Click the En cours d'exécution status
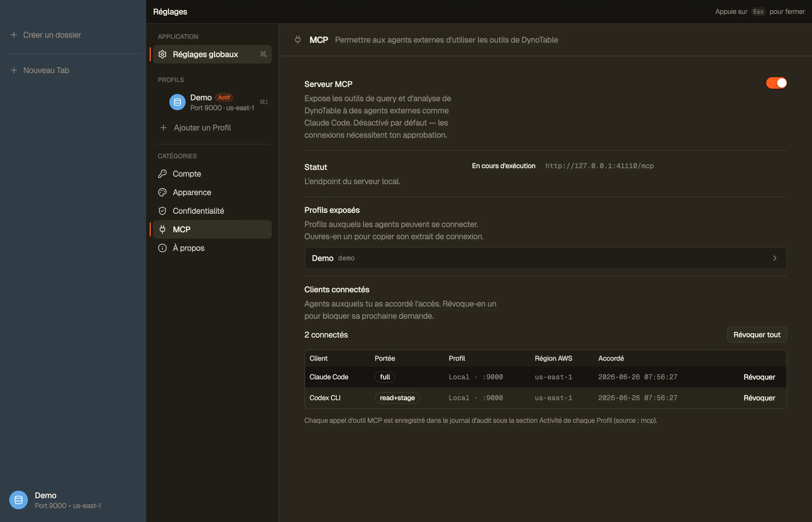Image resolution: width=812 pixels, height=522 pixels. [503, 166]
